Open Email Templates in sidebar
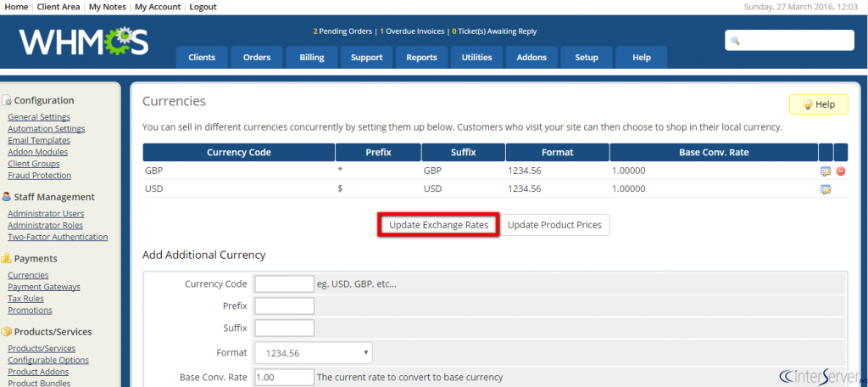 [39, 140]
